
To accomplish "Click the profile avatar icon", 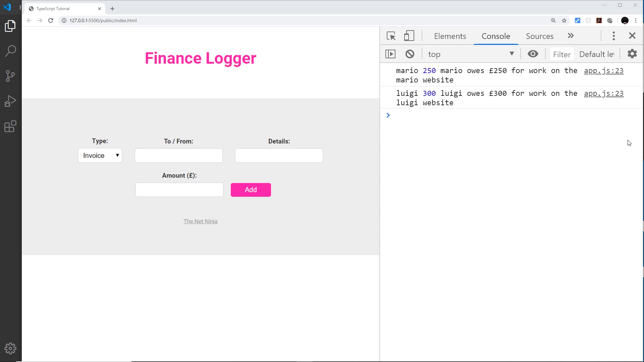I will 625,20.
